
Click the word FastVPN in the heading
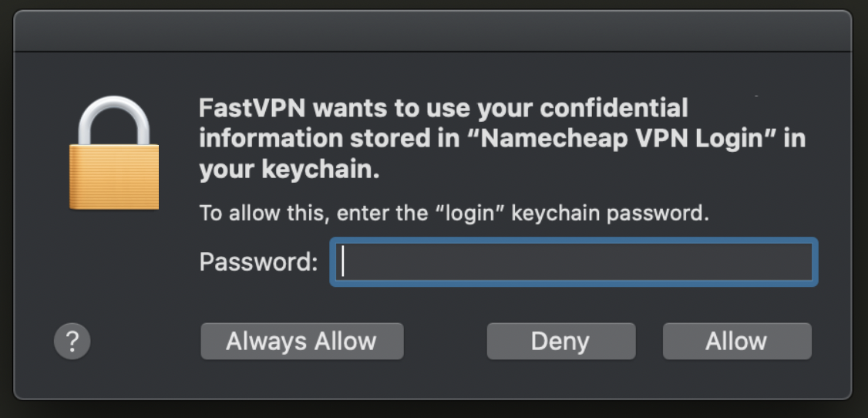[252, 108]
